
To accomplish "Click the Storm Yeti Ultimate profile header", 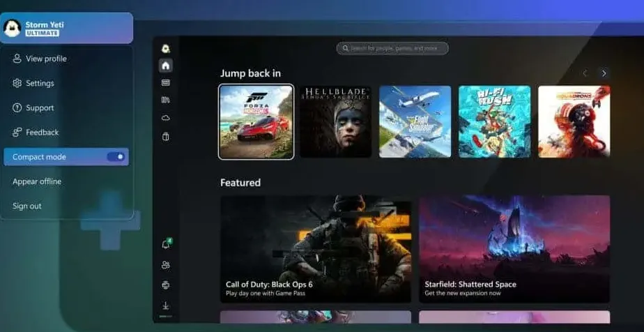I will tap(66, 28).
